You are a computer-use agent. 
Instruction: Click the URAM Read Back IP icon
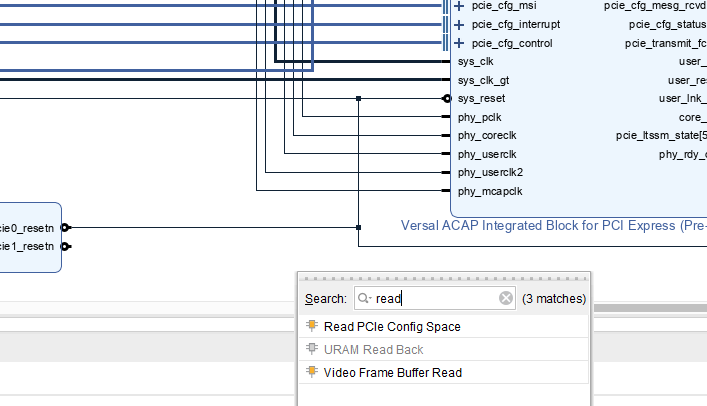pos(312,350)
